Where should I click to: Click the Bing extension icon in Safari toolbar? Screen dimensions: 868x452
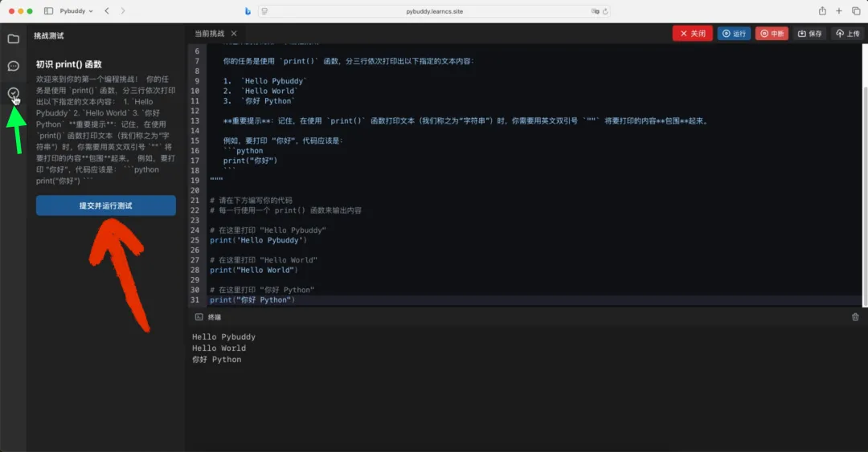pyautogui.click(x=248, y=11)
